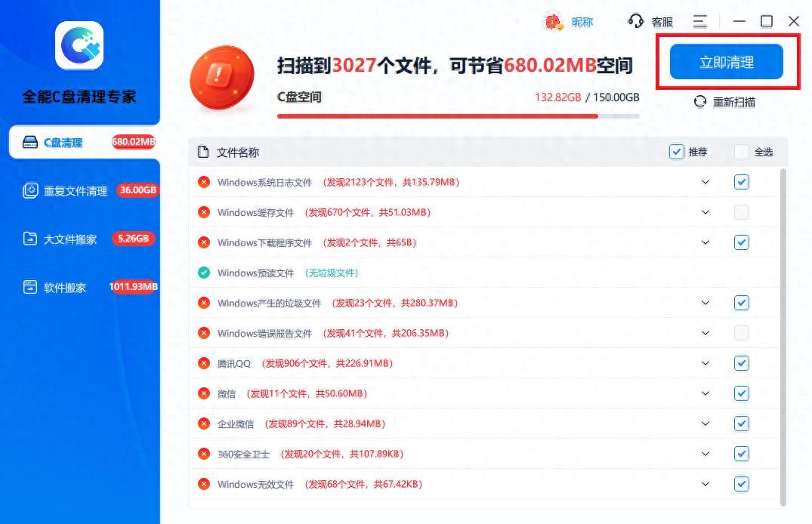Expand the 腾讯QQ file list chevron

click(x=705, y=363)
